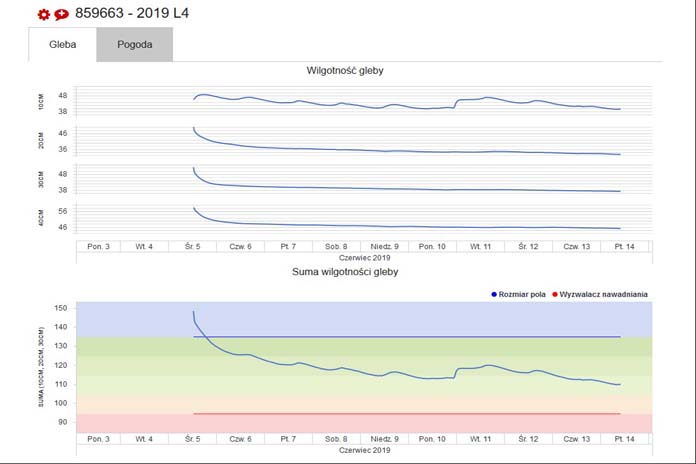Select Pt. 14 on the upper date axis

625,246
